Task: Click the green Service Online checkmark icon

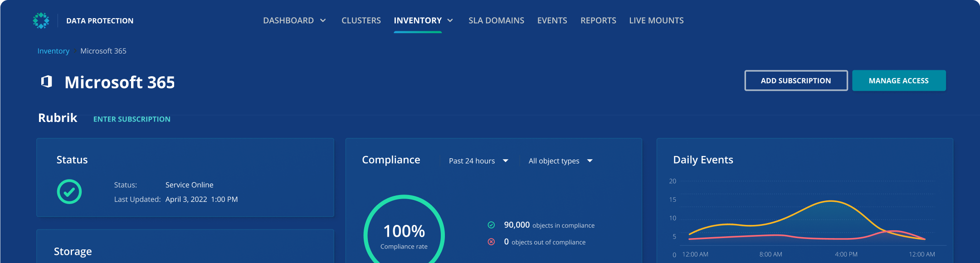Action: (69, 192)
